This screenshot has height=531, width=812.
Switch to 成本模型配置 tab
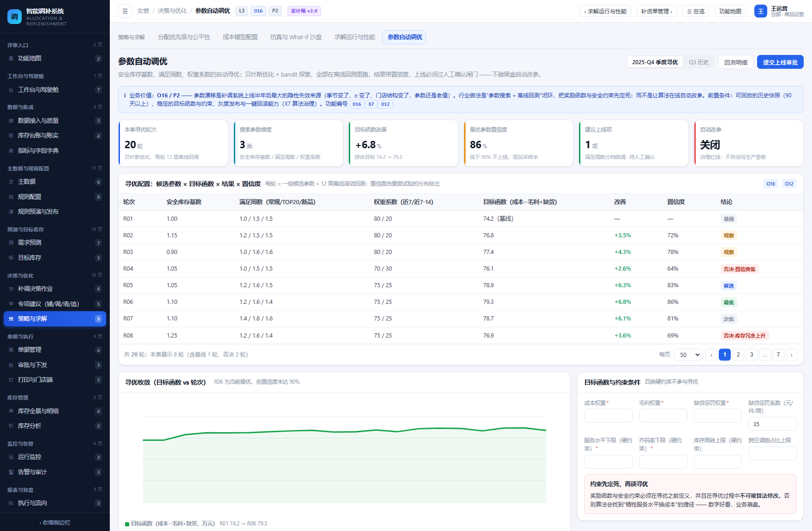240,37
